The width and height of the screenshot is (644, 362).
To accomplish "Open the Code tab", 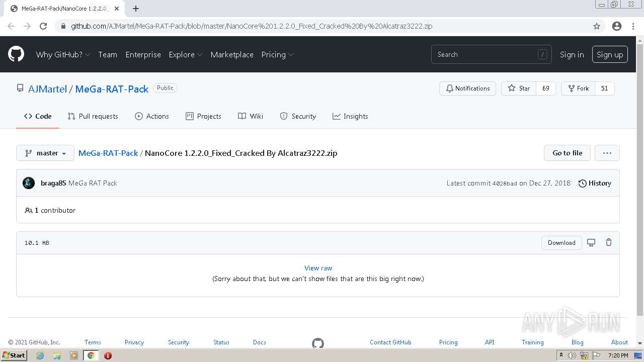I will coord(38,116).
